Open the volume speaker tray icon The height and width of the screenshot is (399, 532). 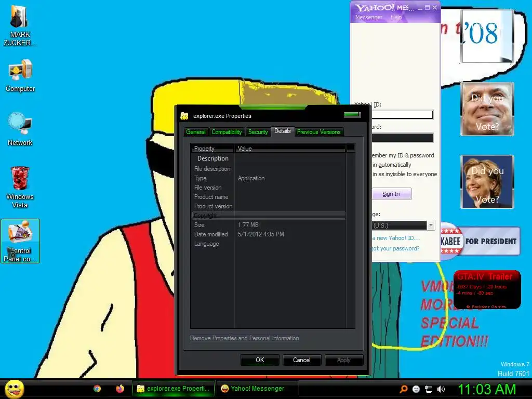tap(441, 389)
